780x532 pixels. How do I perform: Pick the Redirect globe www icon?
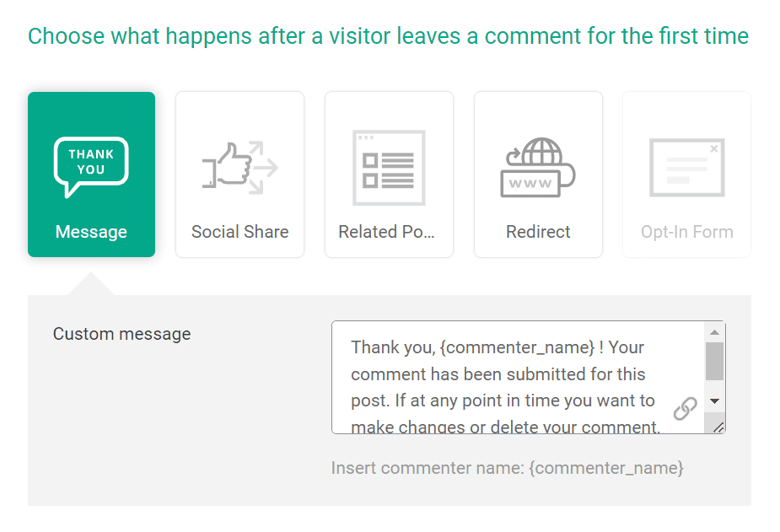pyautogui.click(x=538, y=168)
